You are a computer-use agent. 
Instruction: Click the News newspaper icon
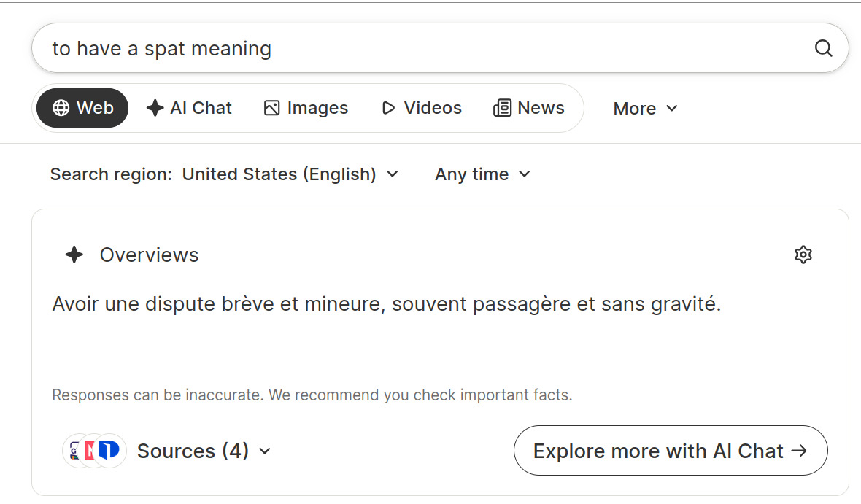pyautogui.click(x=502, y=108)
